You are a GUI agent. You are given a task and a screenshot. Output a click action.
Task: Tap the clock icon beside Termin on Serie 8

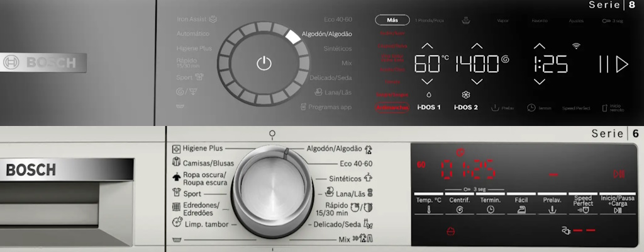(x=531, y=108)
